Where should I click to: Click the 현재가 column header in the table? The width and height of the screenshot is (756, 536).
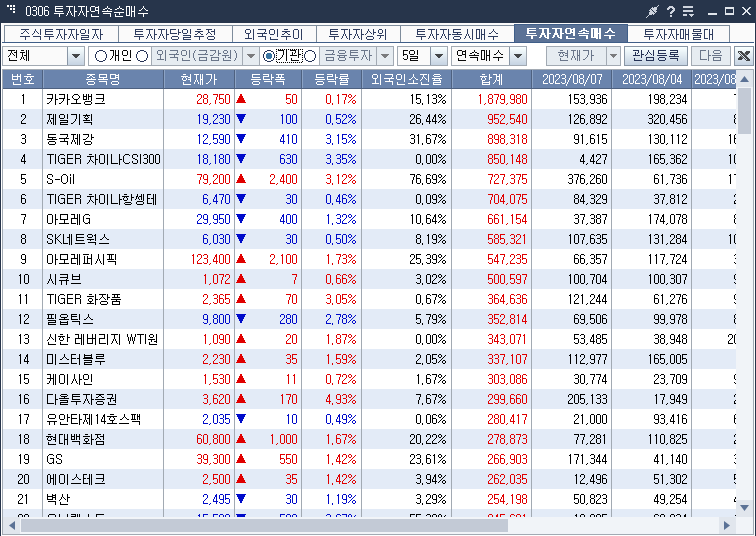[199, 79]
